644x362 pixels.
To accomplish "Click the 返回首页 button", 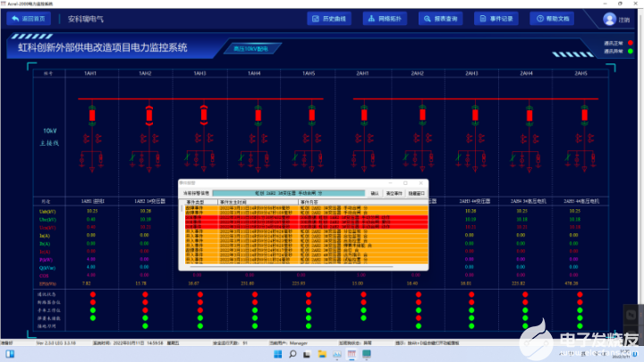I will click(x=29, y=19).
